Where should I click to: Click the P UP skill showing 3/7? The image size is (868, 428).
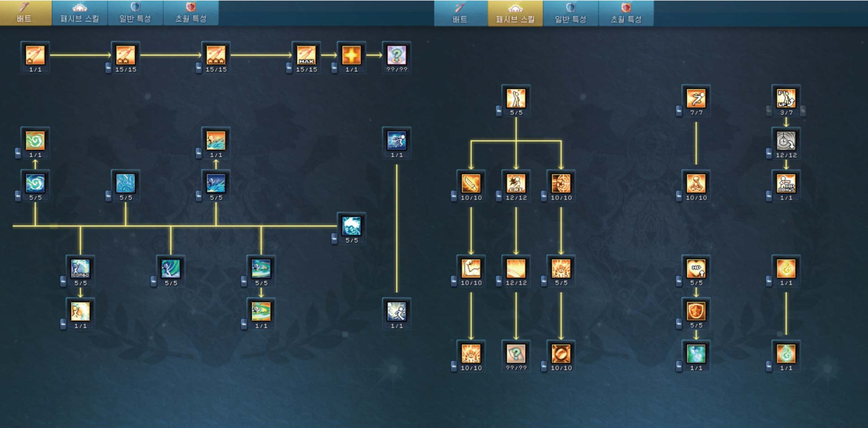(786, 98)
